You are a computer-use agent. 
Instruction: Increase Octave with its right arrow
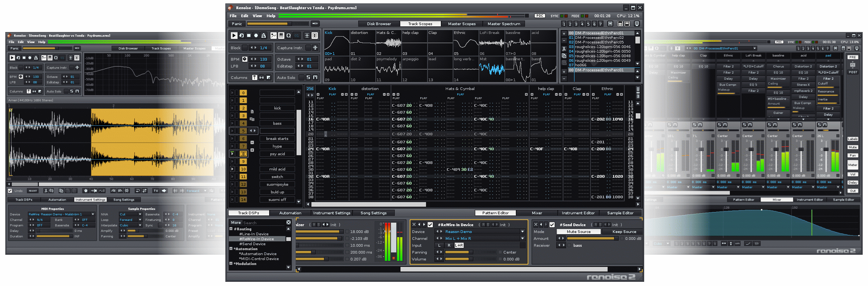(303, 59)
